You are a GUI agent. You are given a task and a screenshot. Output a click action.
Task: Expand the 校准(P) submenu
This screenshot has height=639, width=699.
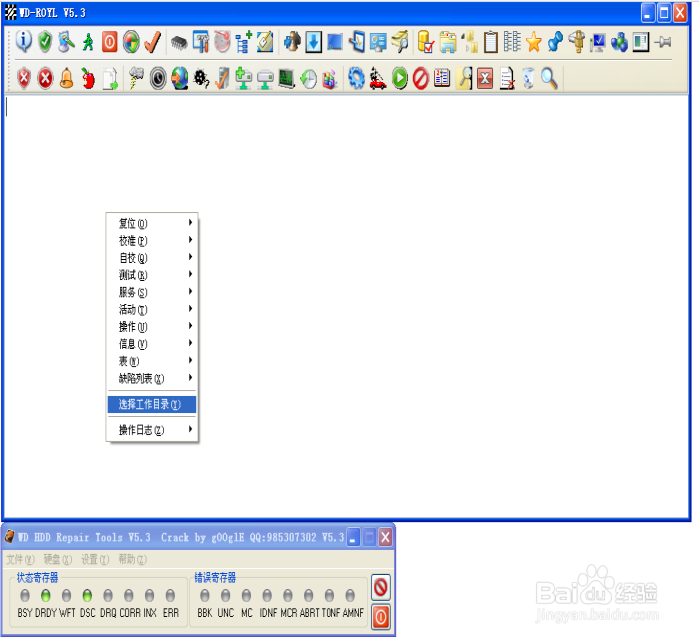pyautogui.click(x=152, y=240)
